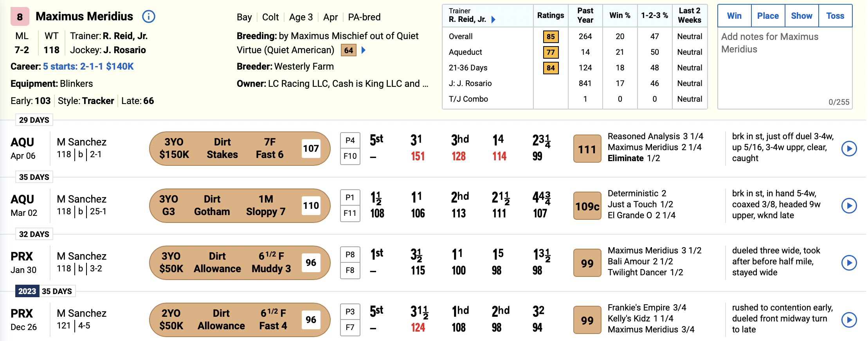Screen dimensions: 868x341
Task: Mark the horse as Show
Action: tap(801, 16)
